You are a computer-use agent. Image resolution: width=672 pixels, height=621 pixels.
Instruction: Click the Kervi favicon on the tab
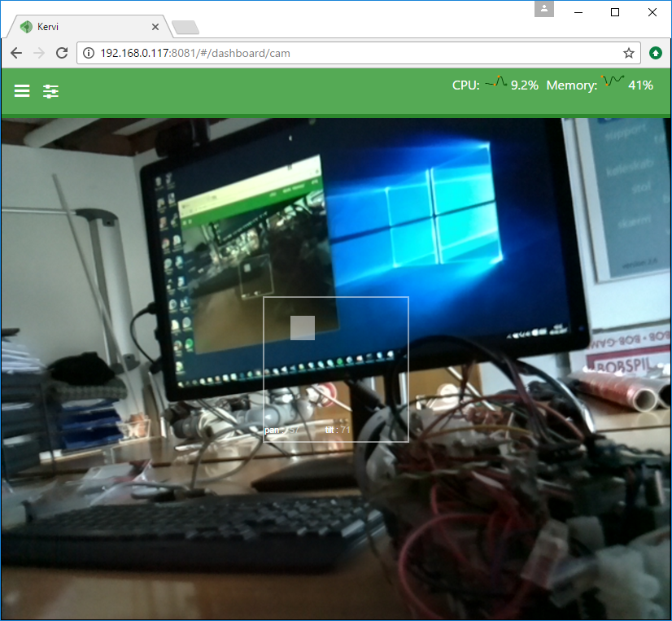click(x=26, y=27)
